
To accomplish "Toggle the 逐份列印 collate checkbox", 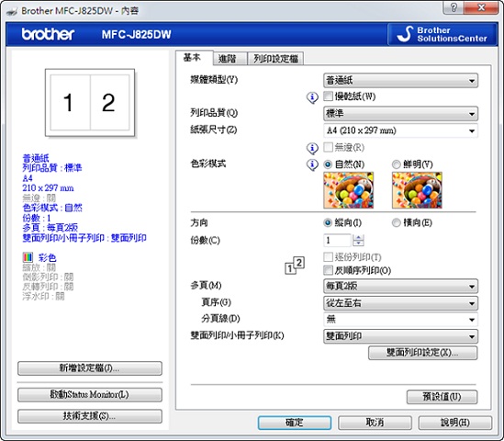I will 328,256.
